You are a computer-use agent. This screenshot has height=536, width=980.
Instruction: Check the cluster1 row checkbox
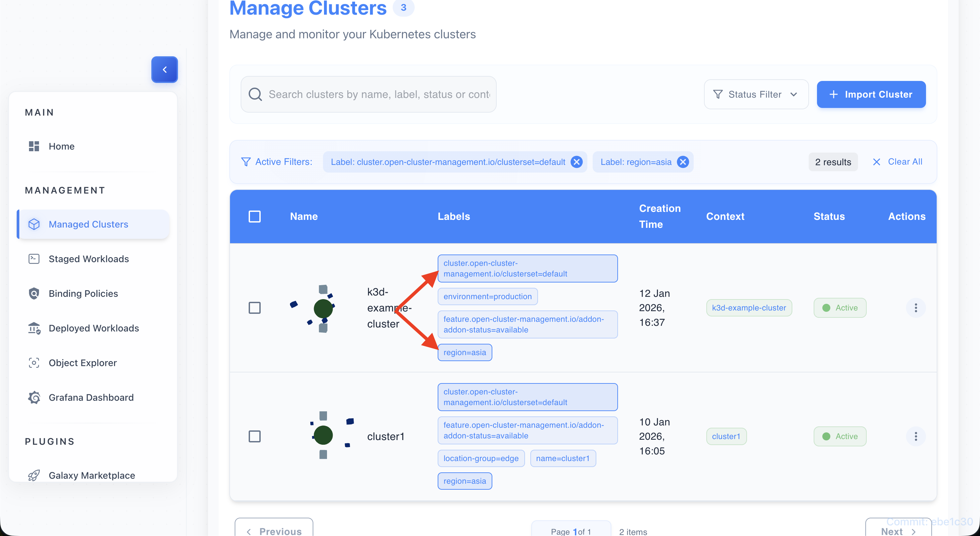pyautogui.click(x=255, y=436)
